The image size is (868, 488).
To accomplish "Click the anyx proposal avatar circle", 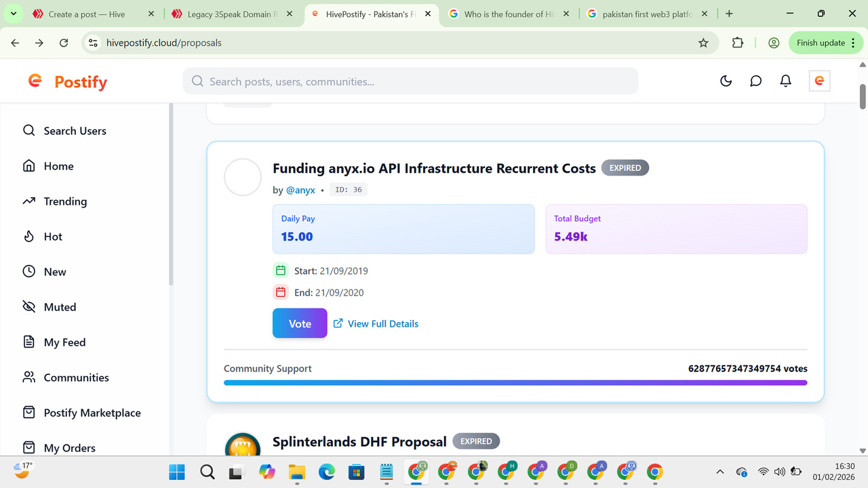I will click(243, 178).
